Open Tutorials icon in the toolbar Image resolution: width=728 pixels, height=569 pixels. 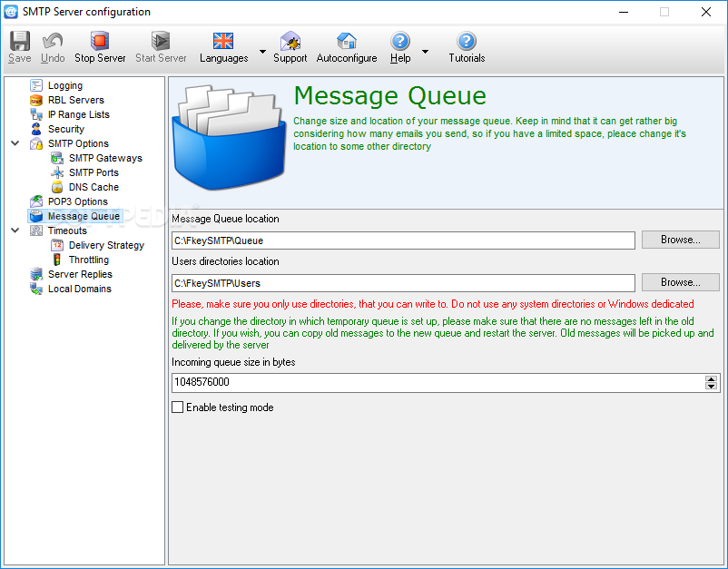(467, 41)
